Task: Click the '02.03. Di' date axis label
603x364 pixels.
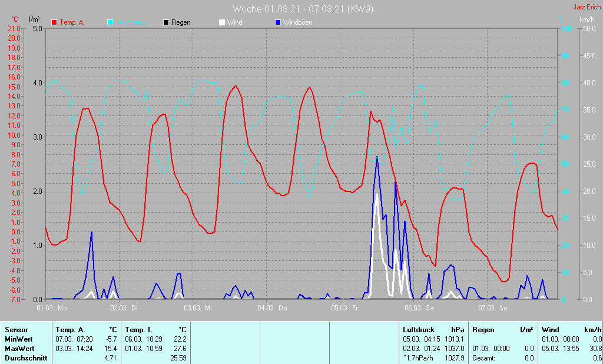Action: (124, 308)
